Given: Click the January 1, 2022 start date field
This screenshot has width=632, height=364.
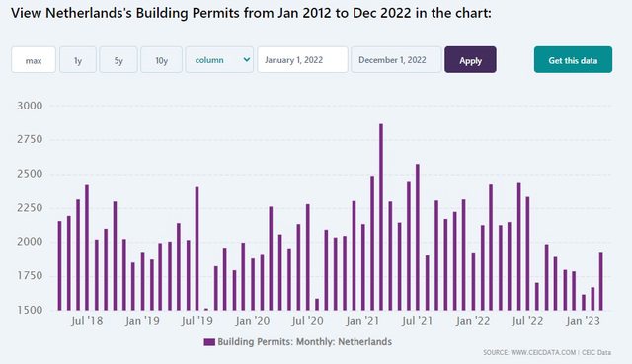Looking at the screenshot, I should tap(303, 60).
